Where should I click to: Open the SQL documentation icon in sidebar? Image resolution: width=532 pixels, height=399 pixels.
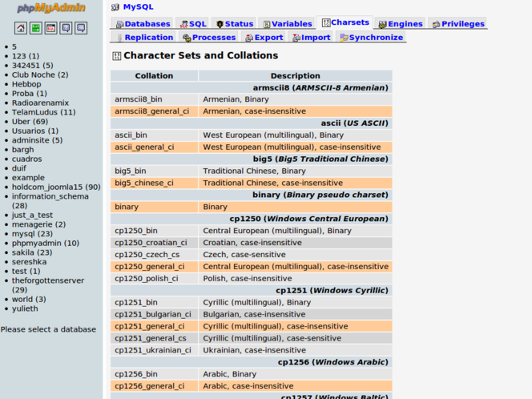point(81,28)
